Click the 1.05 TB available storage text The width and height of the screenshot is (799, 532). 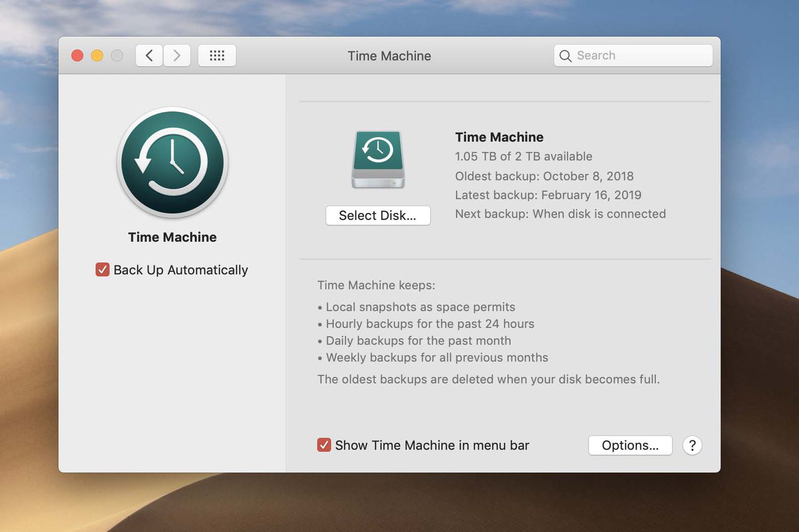[523, 157]
